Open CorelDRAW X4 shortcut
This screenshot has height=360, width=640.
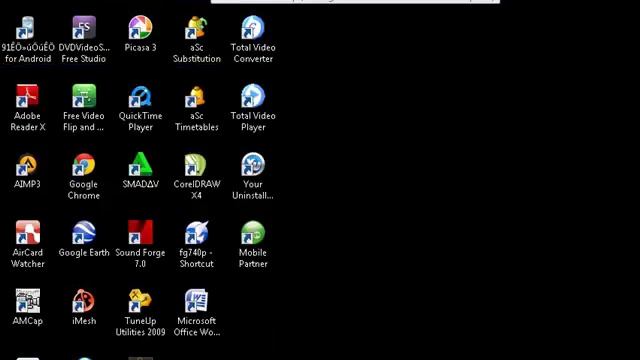point(196,164)
